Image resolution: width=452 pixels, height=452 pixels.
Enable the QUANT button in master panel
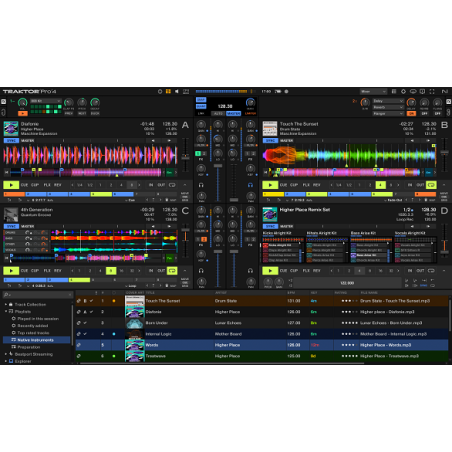(x=201, y=106)
